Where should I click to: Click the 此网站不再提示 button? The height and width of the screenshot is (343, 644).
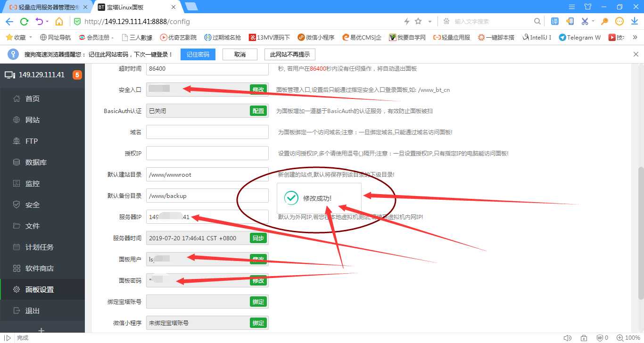[x=290, y=54]
